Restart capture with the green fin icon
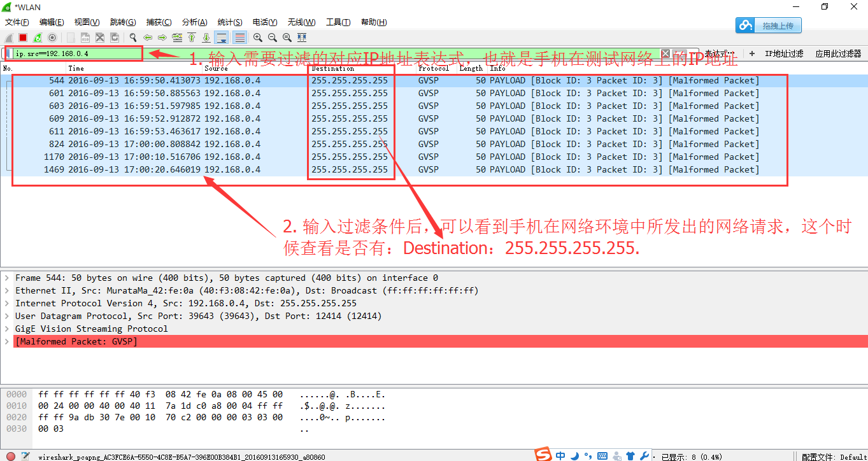Image resolution: width=868 pixels, height=461 pixels. [x=38, y=38]
